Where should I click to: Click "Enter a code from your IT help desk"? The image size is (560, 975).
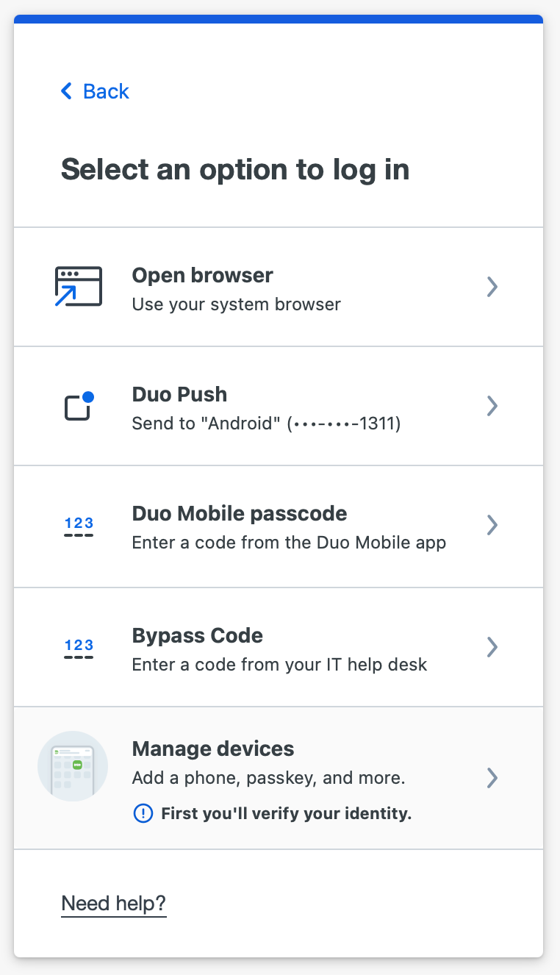(279, 665)
